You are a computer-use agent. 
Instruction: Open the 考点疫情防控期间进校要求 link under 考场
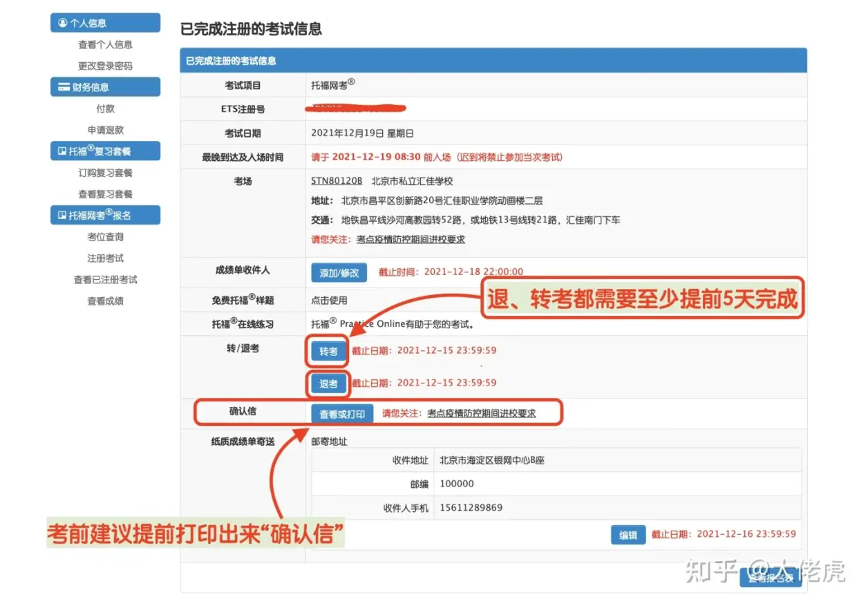pos(411,239)
